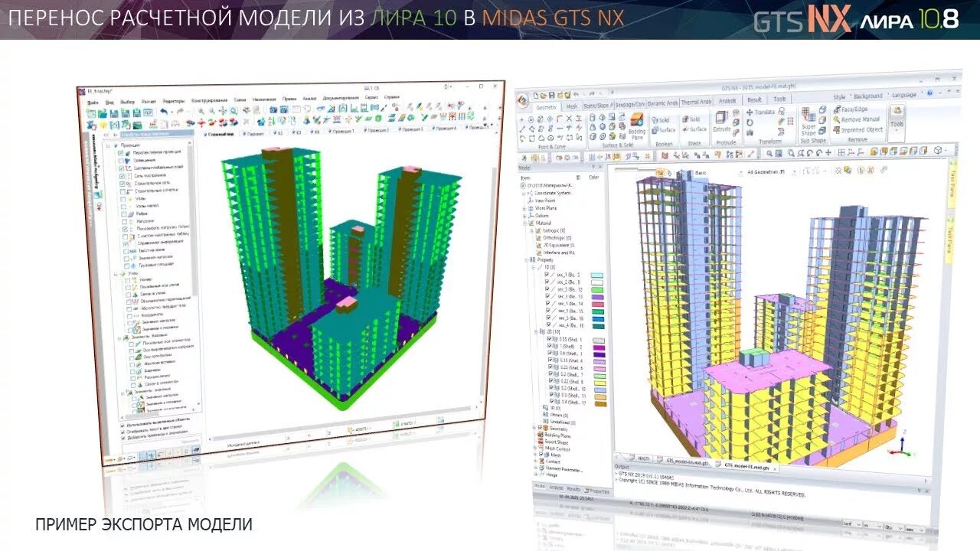Click the Mesh tree node icon in GTS NX
This screenshot has height=551, width=980.
click(x=547, y=455)
